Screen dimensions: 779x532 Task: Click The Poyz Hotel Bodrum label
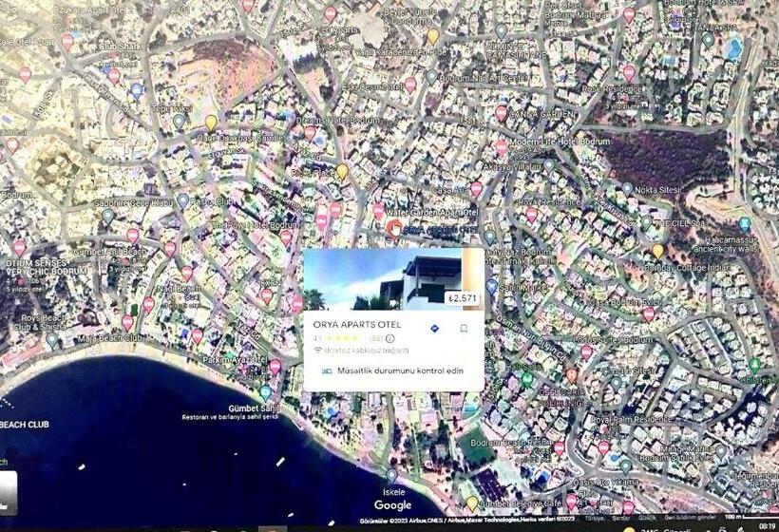(x=256, y=225)
